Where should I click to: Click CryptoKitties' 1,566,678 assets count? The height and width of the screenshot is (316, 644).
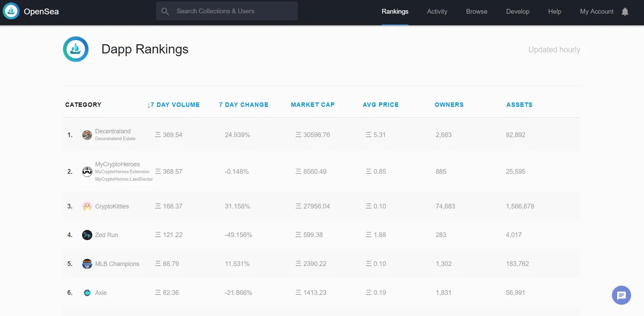(x=520, y=206)
